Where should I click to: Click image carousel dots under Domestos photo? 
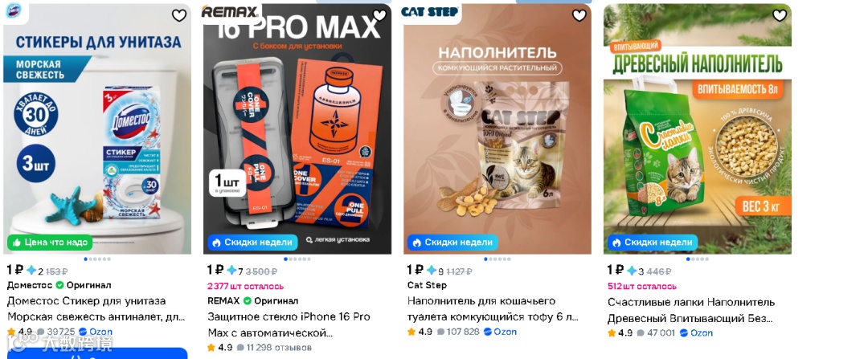pos(97,259)
